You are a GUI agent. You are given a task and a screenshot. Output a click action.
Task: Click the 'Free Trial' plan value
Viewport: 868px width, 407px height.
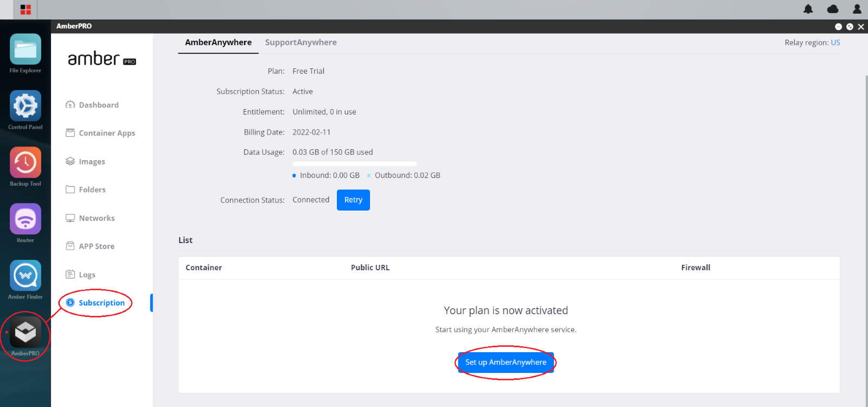tap(308, 71)
